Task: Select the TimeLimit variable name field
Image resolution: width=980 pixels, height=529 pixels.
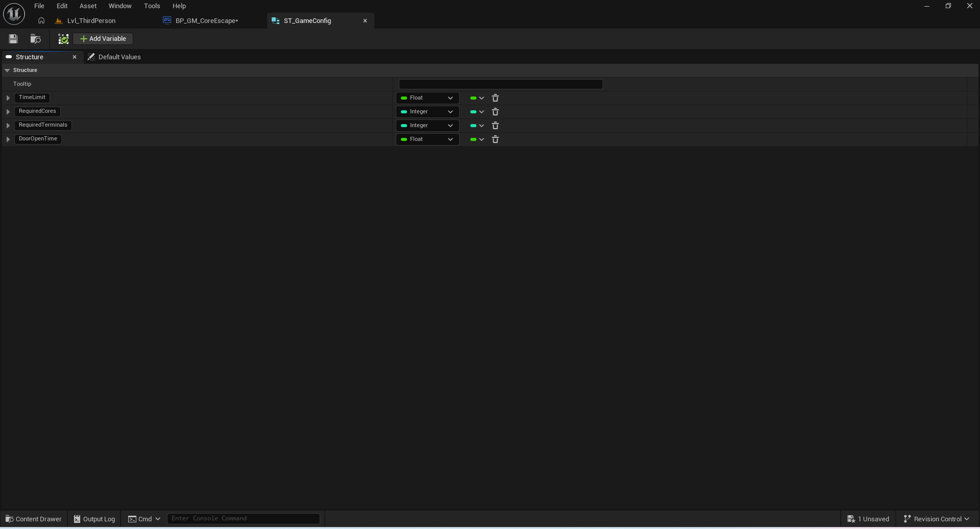Action: [x=32, y=98]
